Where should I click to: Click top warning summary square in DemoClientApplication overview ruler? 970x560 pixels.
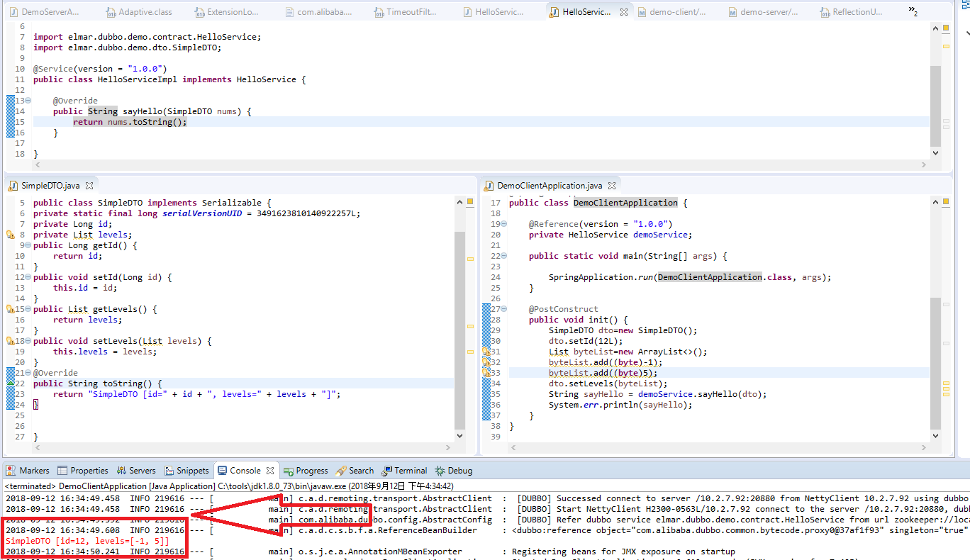[x=946, y=202]
